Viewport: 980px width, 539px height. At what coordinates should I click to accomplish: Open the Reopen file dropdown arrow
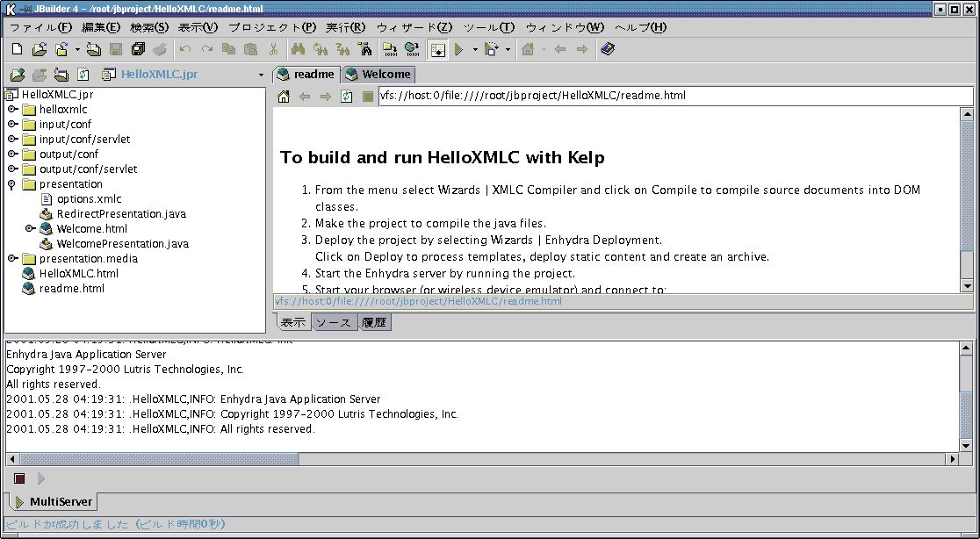pos(77,49)
